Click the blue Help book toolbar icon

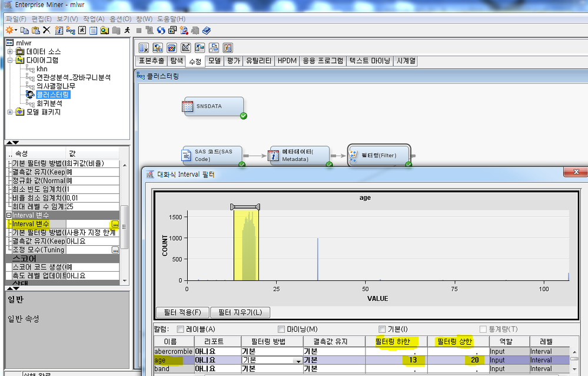point(206,30)
